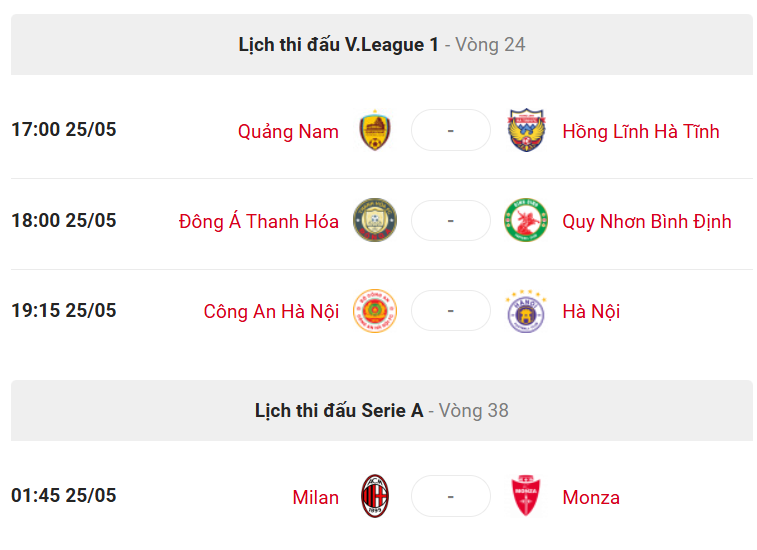Viewport: 757px width, 550px height.
Task: Click the Công An Hà Nội emblem
Action: [x=375, y=311]
